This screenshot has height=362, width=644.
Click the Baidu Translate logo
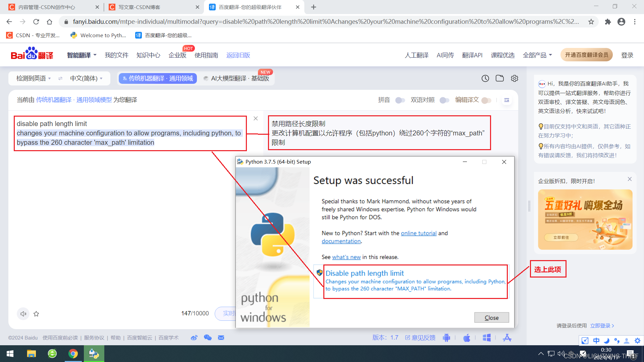pyautogui.click(x=32, y=54)
